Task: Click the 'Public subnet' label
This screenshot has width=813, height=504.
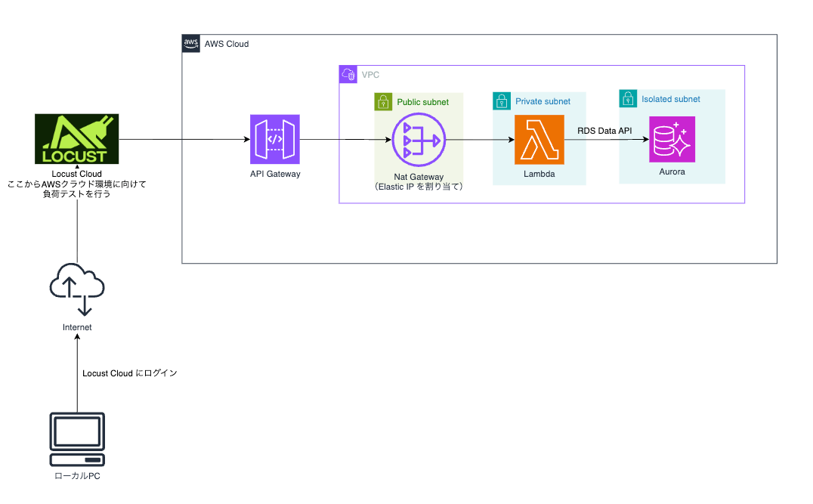Action: (423, 102)
